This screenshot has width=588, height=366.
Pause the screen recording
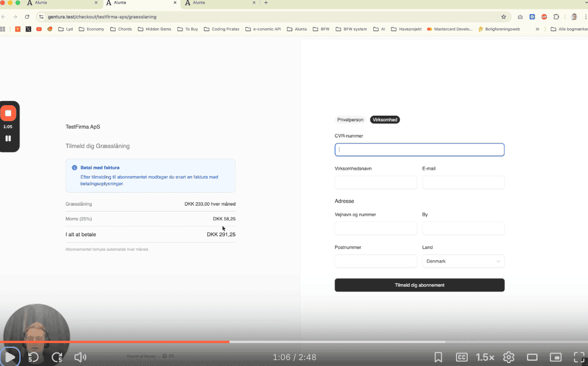[8, 139]
